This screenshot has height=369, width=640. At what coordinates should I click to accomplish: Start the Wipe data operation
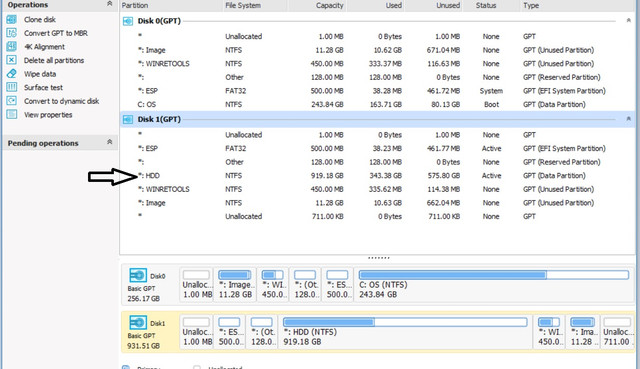[40, 74]
